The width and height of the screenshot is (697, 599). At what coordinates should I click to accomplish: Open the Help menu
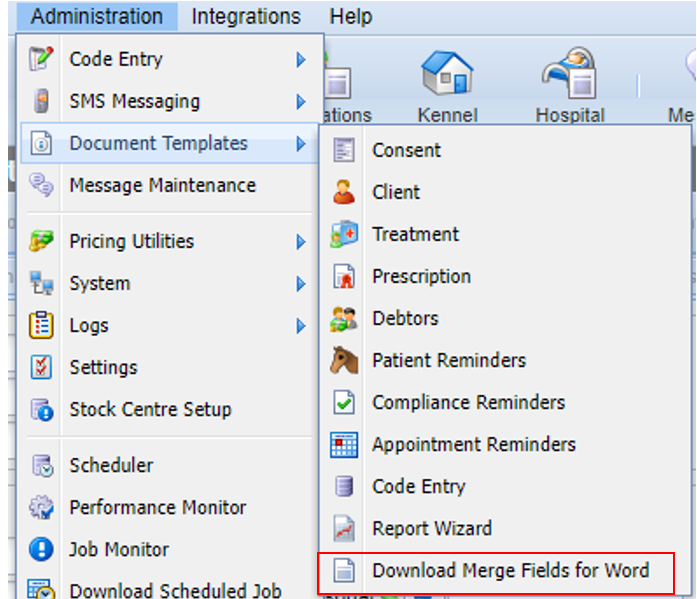pos(351,17)
